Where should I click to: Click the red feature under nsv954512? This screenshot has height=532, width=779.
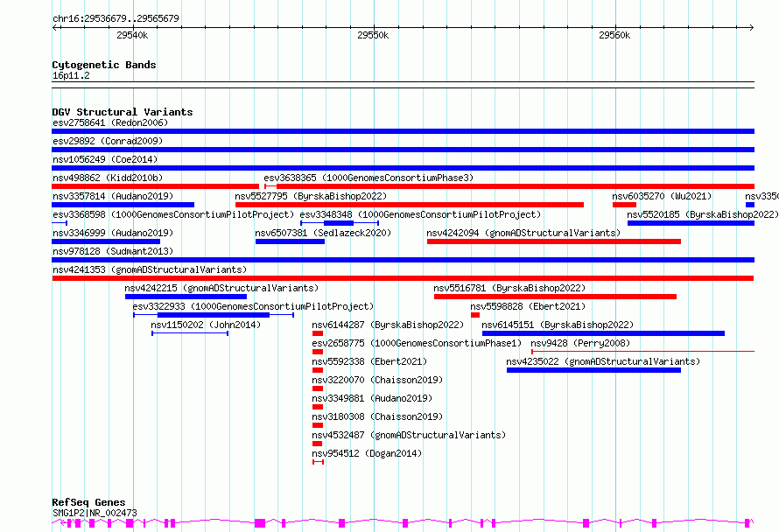318,462
